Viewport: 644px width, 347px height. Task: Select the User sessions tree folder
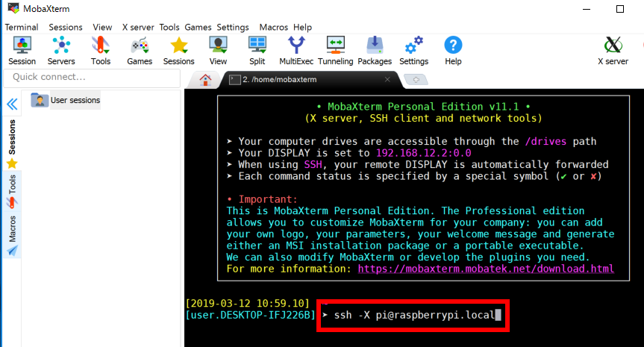point(66,100)
